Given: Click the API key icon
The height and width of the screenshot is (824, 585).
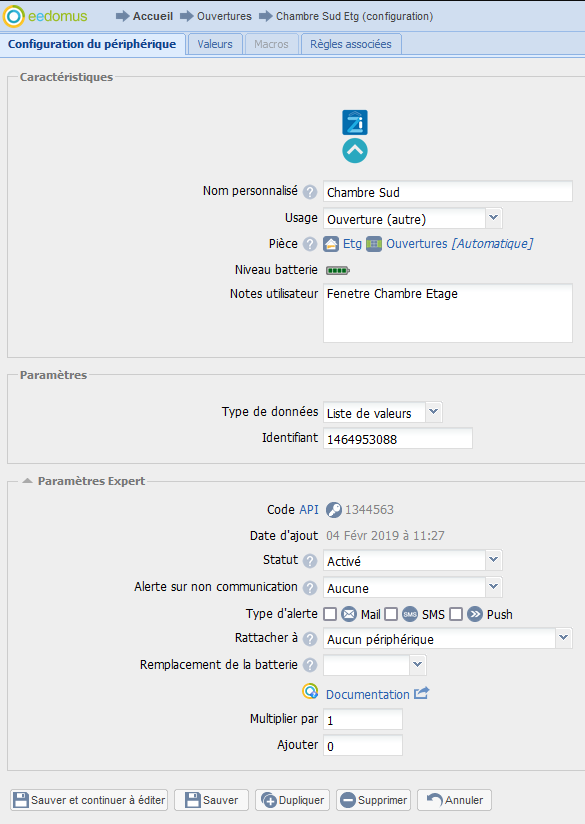Looking at the screenshot, I should 334,510.
